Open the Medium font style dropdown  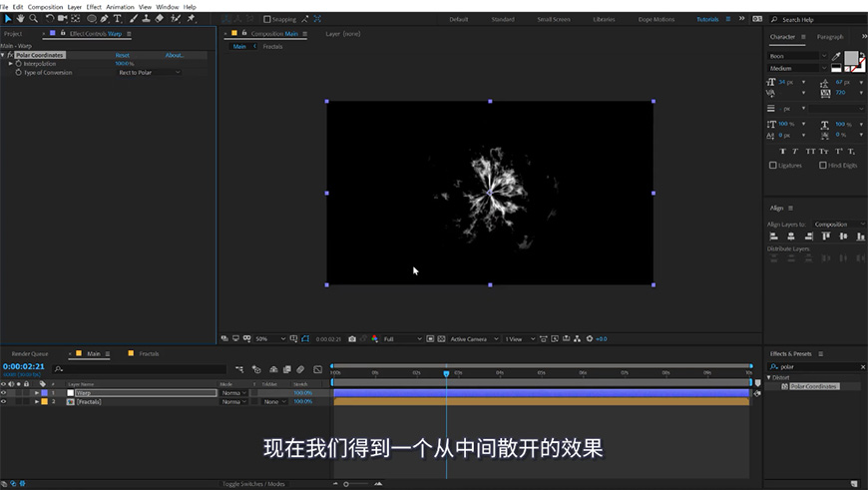pos(797,68)
